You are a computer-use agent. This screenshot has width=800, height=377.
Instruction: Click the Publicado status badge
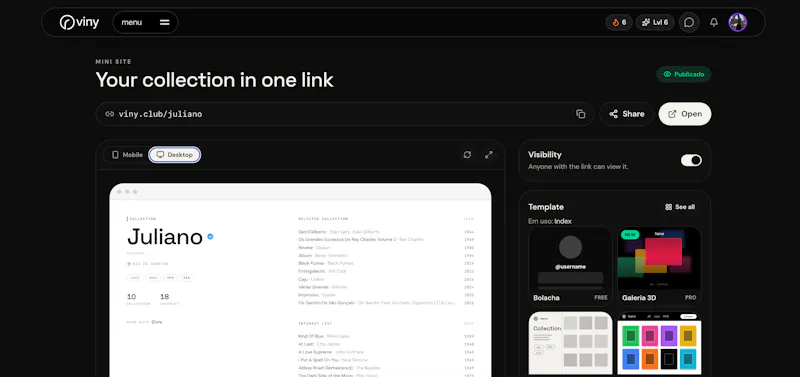[x=684, y=74]
